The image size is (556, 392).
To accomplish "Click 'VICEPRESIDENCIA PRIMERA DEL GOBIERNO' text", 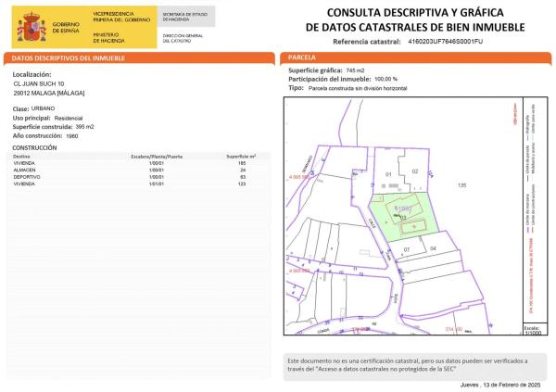I will coord(121,17).
